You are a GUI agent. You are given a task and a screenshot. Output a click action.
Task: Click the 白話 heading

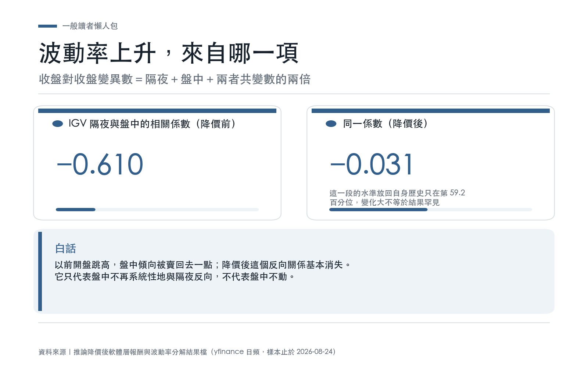pos(65,249)
